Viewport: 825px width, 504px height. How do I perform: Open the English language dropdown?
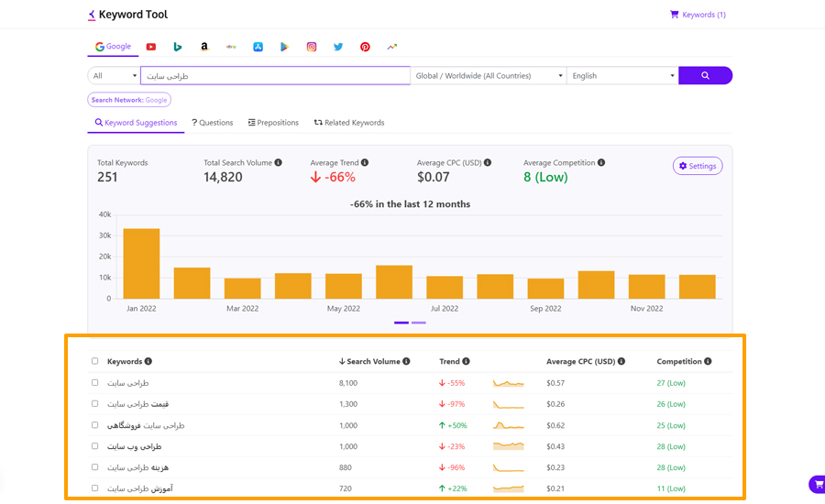(622, 75)
